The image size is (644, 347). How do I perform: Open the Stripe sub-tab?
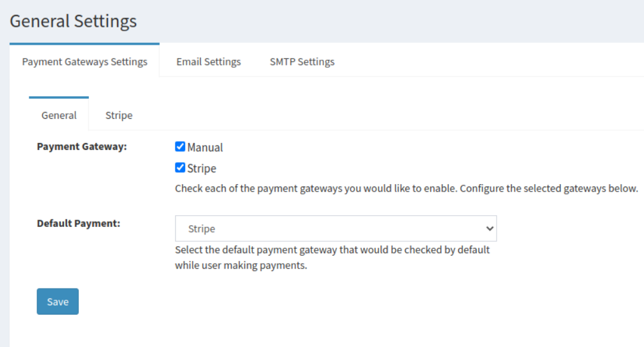click(x=119, y=115)
